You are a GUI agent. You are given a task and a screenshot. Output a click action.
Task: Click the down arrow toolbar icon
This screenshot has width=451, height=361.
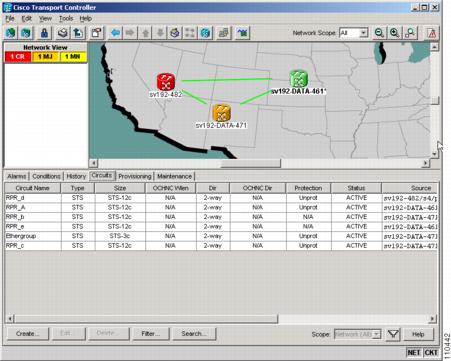pos(160,33)
